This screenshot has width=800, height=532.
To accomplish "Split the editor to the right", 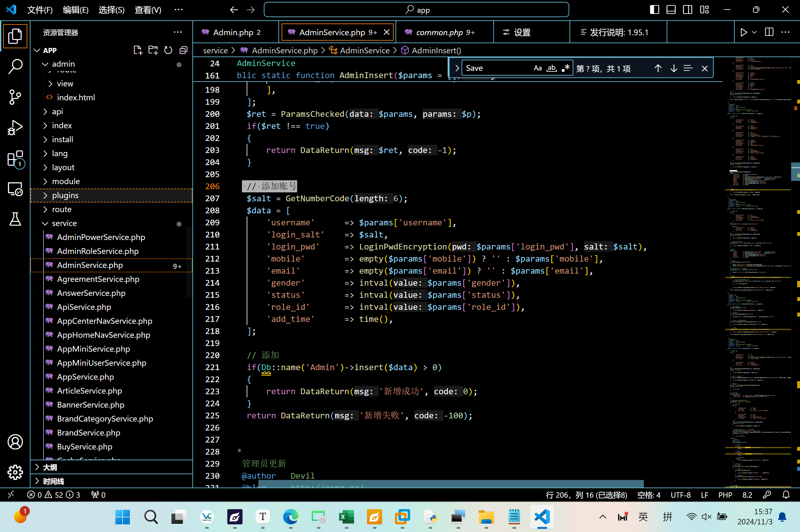I will tap(769, 32).
